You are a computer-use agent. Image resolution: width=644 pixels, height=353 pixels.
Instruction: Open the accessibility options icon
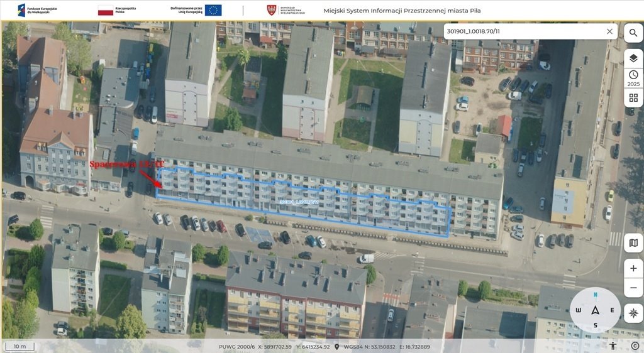pos(613,346)
